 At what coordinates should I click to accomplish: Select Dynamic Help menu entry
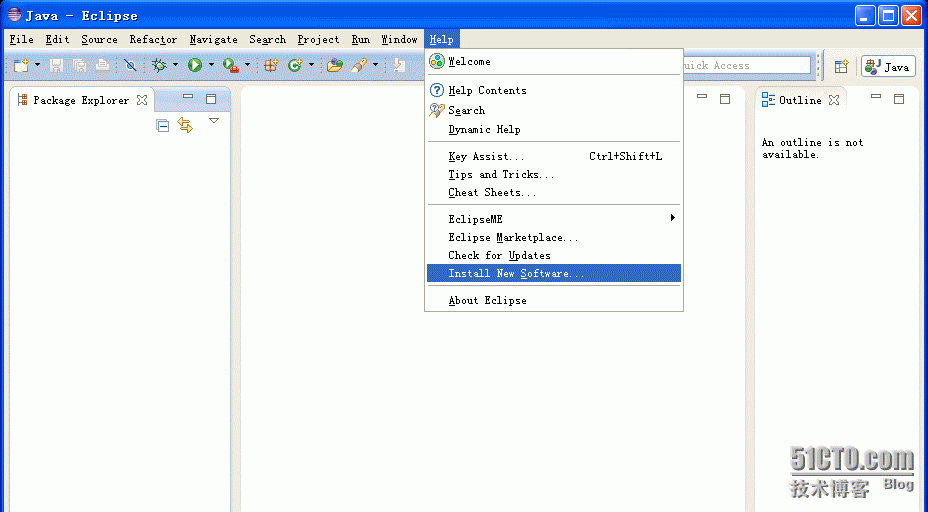coord(554,130)
